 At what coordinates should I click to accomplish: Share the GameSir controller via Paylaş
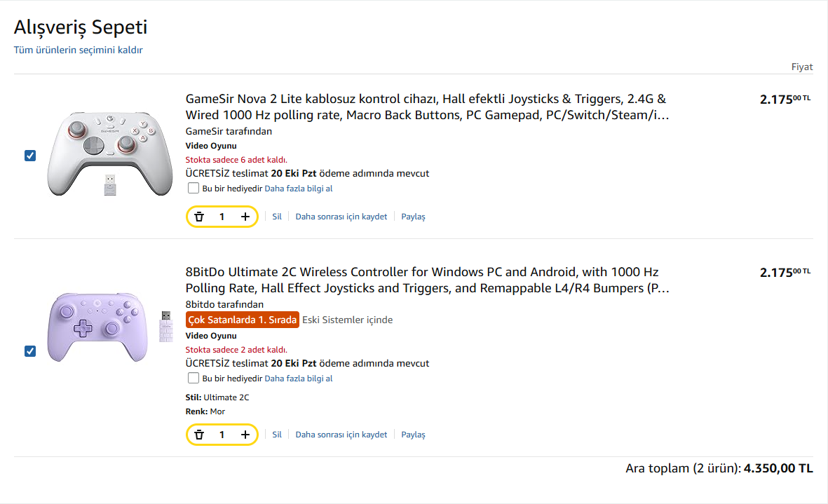click(x=413, y=217)
